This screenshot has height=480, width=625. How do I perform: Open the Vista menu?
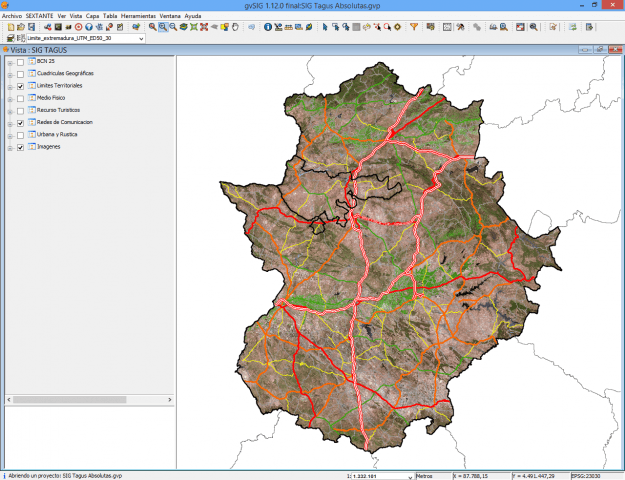click(x=76, y=16)
